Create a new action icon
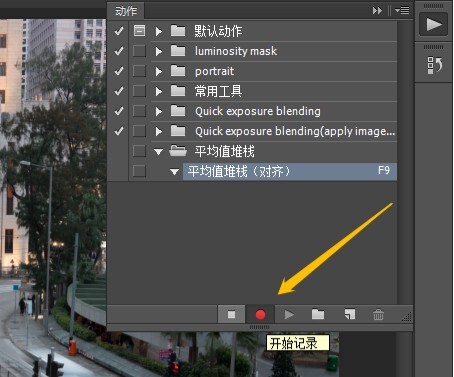 (x=350, y=314)
